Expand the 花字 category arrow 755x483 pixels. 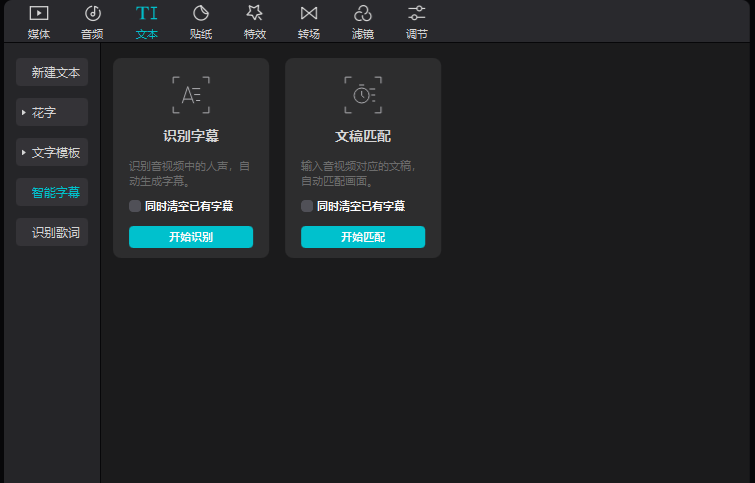(x=24, y=112)
